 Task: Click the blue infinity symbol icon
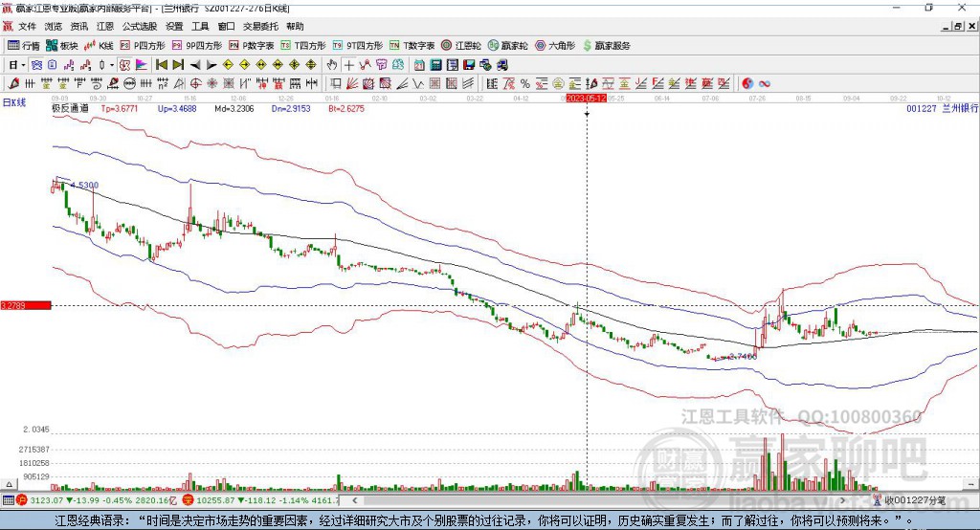(x=765, y=84)
